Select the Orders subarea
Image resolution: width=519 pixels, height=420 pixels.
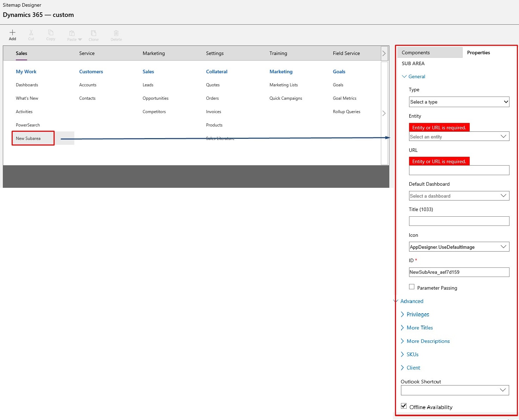pyautogui.click(x=212, y=98)
